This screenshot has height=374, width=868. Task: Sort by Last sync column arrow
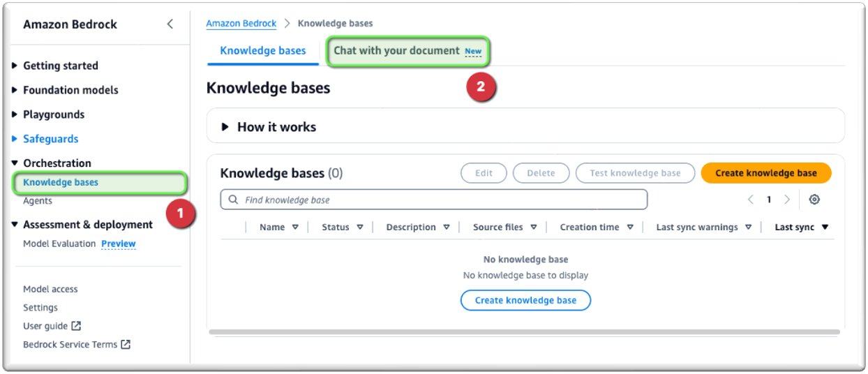coord(825,227)
